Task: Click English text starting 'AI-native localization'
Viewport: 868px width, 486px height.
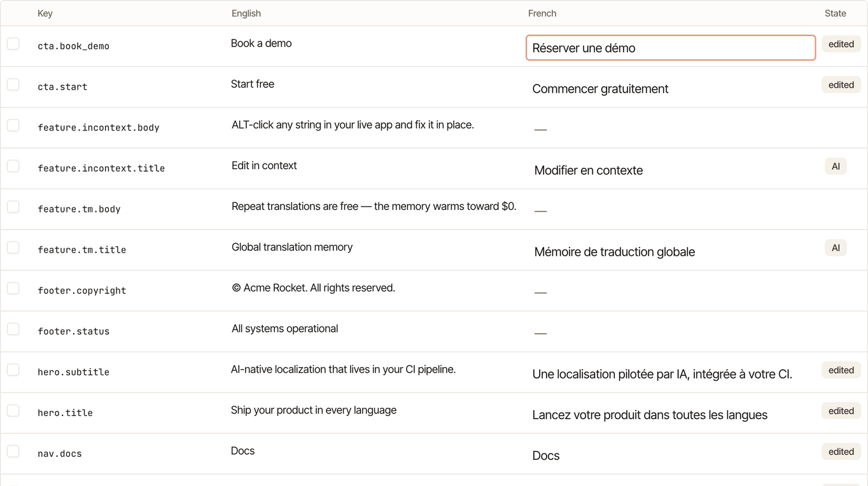Action: click(x=343, y=369)
